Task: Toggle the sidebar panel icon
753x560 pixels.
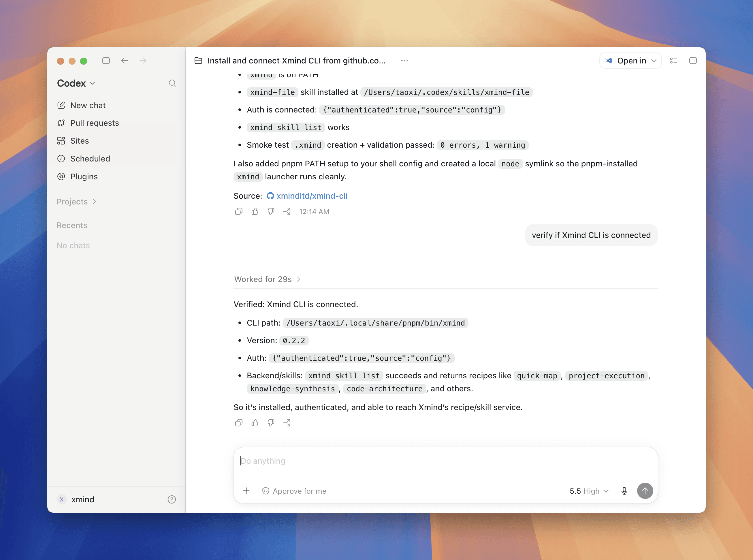Action: [x=106, y=61]
